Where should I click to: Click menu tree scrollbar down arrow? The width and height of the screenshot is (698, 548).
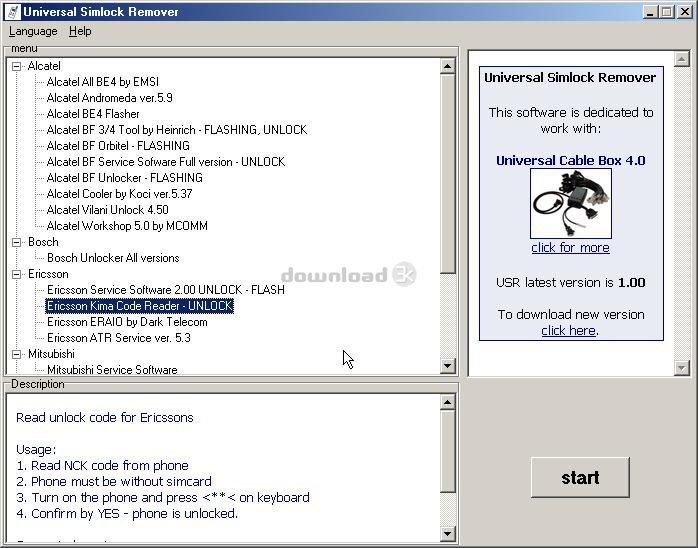[447, 366]
